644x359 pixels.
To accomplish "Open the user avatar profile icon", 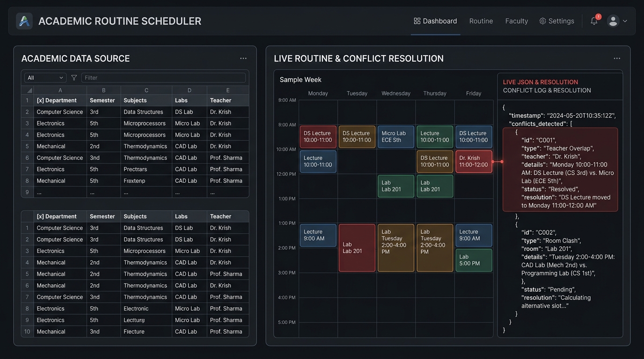I will [613, 21].
